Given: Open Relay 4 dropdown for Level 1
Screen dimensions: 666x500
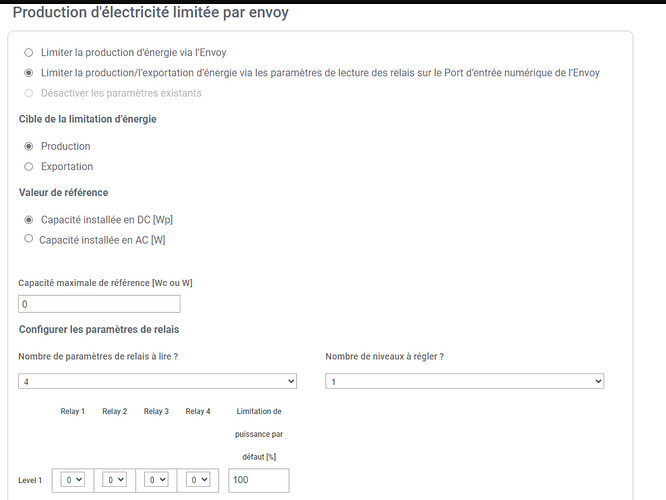Looking at the screenshot, I should coord(198,480).
